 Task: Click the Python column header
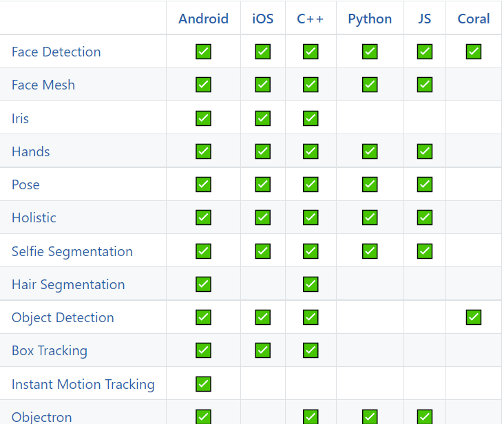coord(370,19)
